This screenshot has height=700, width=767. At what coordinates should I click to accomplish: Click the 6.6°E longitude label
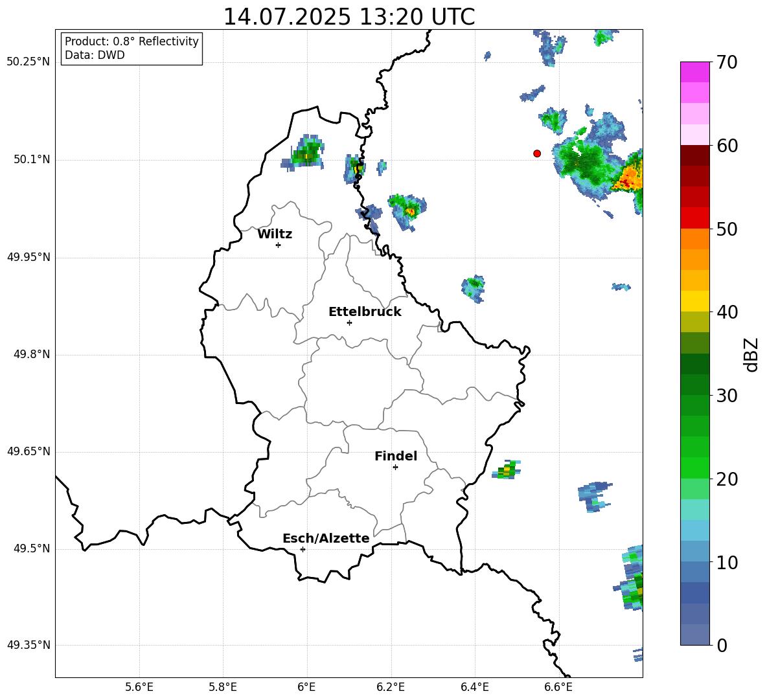click(x=558, y=687)
